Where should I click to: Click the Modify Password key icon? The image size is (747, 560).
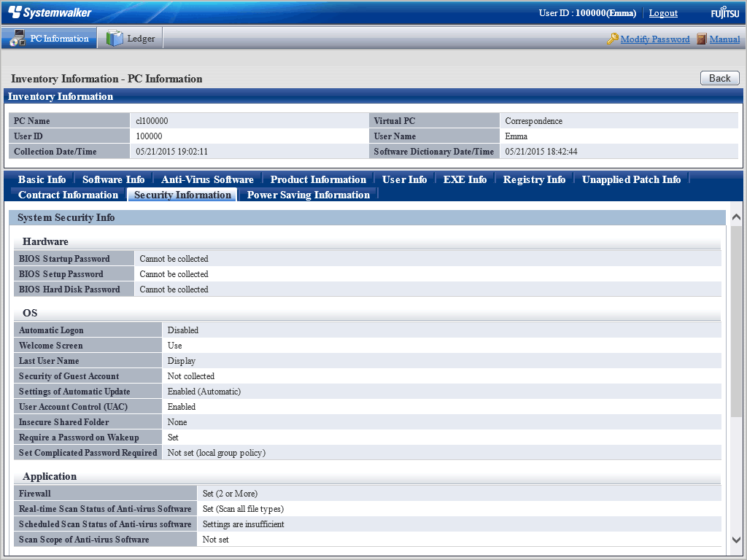(612, 39)
